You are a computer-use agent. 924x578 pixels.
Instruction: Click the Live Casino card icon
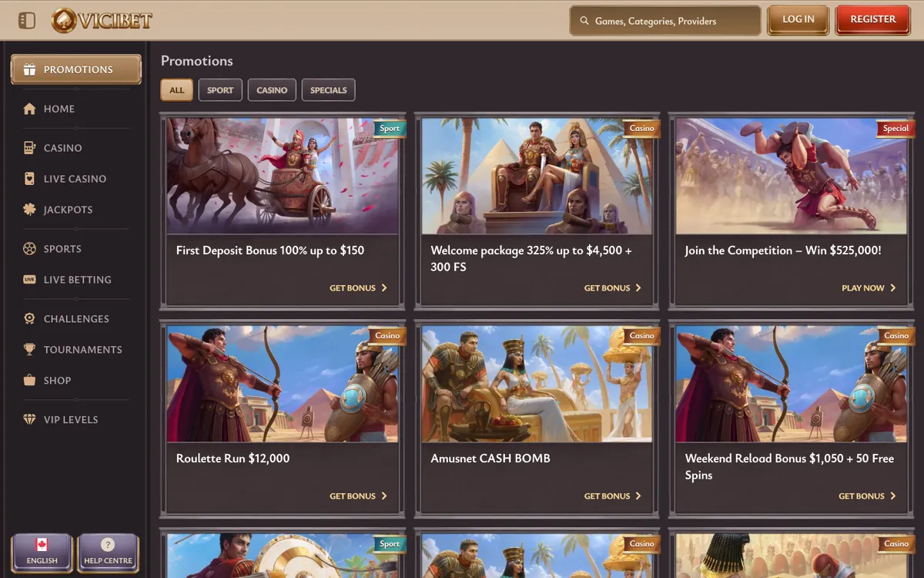pos(29,178)
